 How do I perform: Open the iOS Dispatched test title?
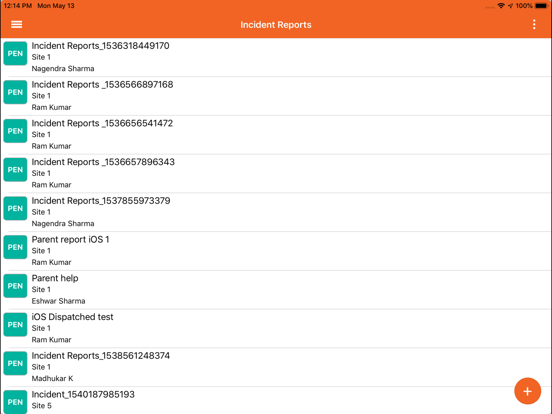[73, 317]
